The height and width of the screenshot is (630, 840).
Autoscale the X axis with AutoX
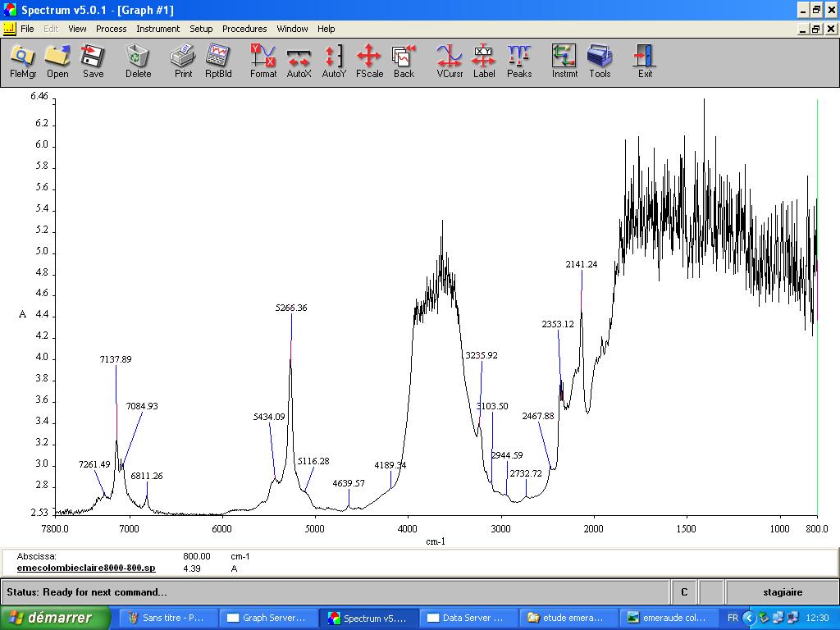coord(299,62)
